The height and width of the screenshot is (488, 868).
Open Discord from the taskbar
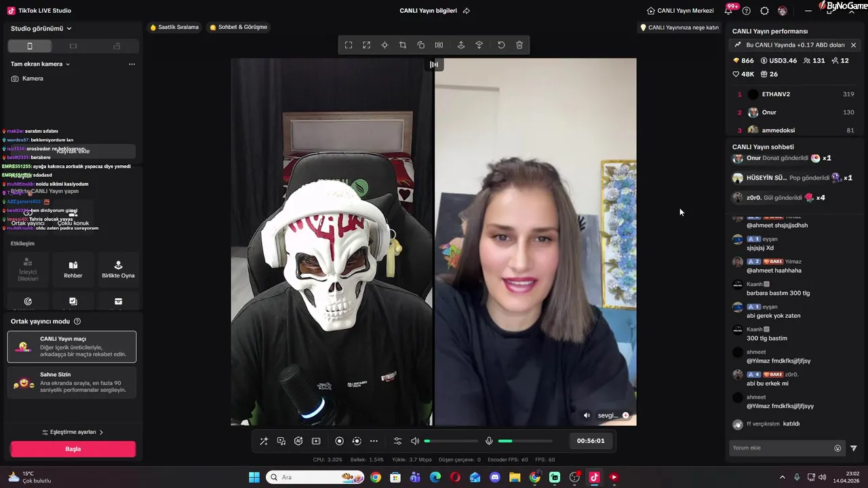(x=495, y=477)
